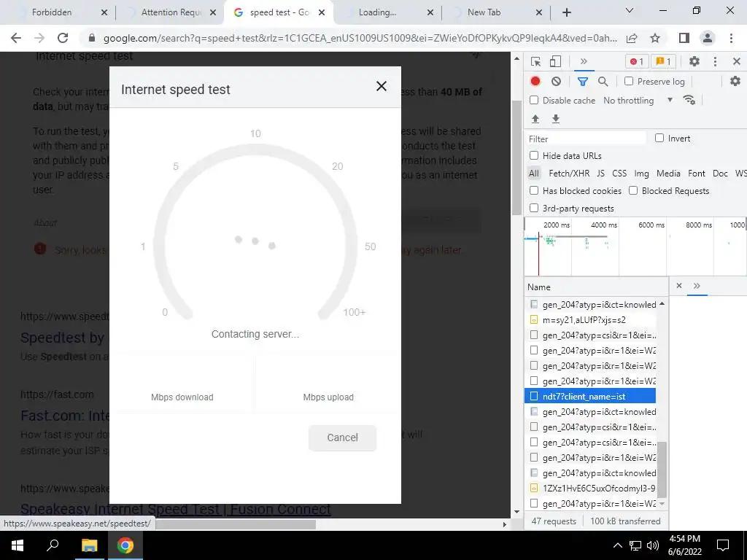Open the Windows Start menu
Viewport: 747px width, 560px height.
(18, 545)
